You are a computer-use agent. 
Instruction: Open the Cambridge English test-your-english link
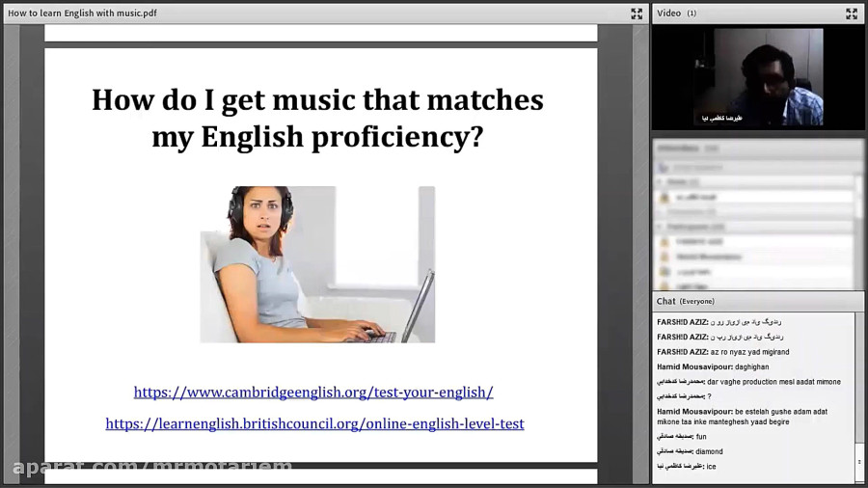pyautogui.click(x=313, y=393)
